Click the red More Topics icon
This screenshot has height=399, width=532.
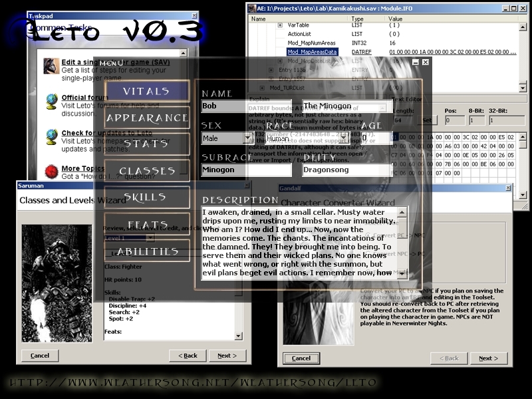point(51,172)
